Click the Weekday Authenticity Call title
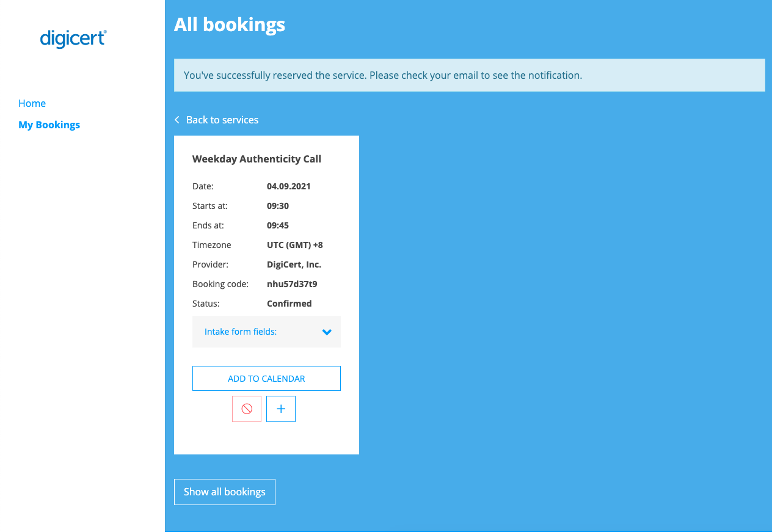772x532 pixels. [257, 159]
